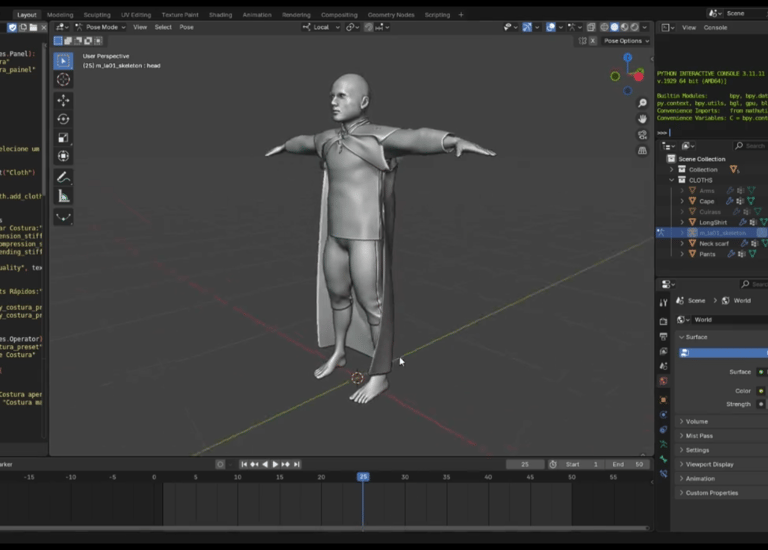Pick the Measure tool

[63, 196]
